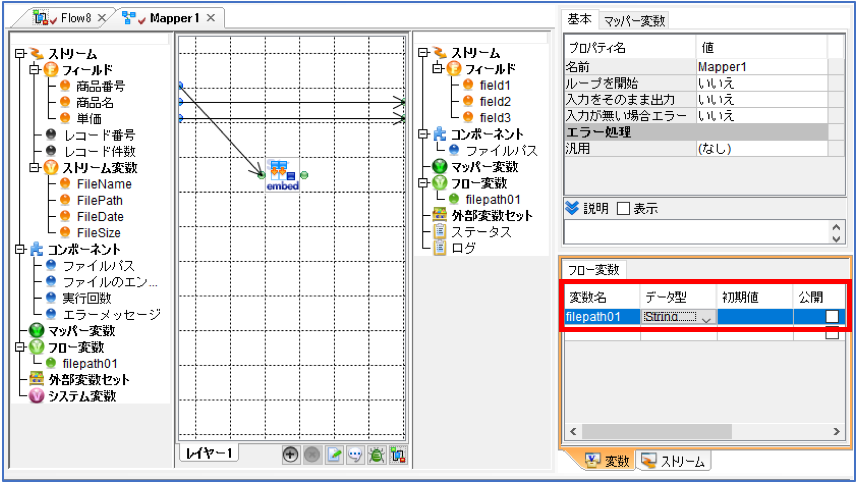Viewport: 857px width, 483px height.
Task: Click the left フロー変数 green icon
Action: click(36, 347)
